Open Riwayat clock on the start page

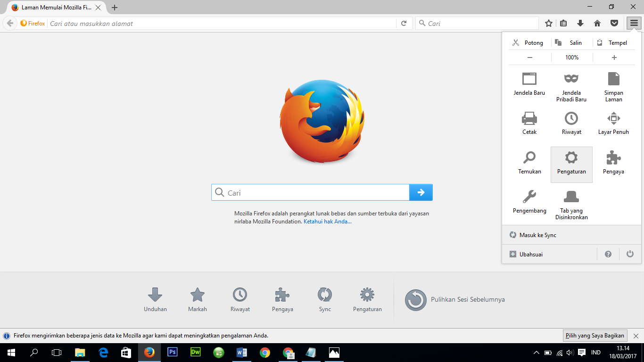click(240, 300)
